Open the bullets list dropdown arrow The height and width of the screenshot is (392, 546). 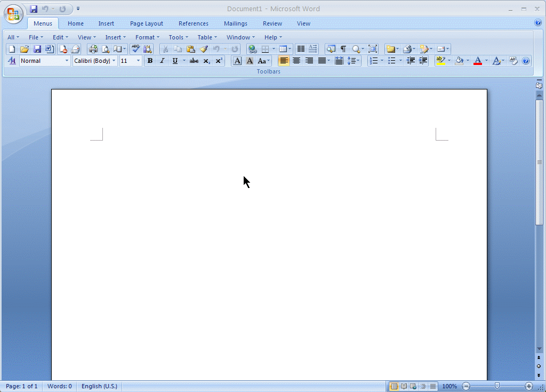coord(400,61)
